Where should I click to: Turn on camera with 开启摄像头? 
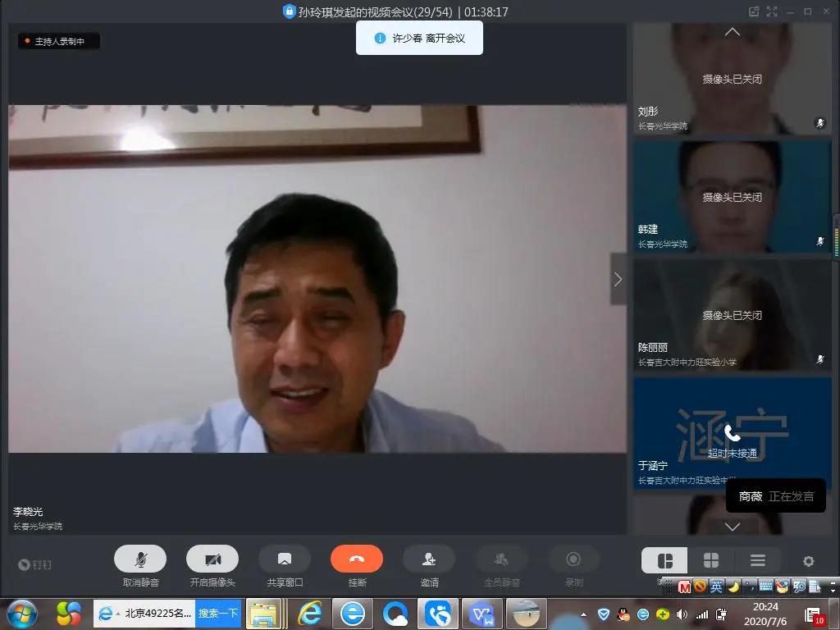[212, 559]
